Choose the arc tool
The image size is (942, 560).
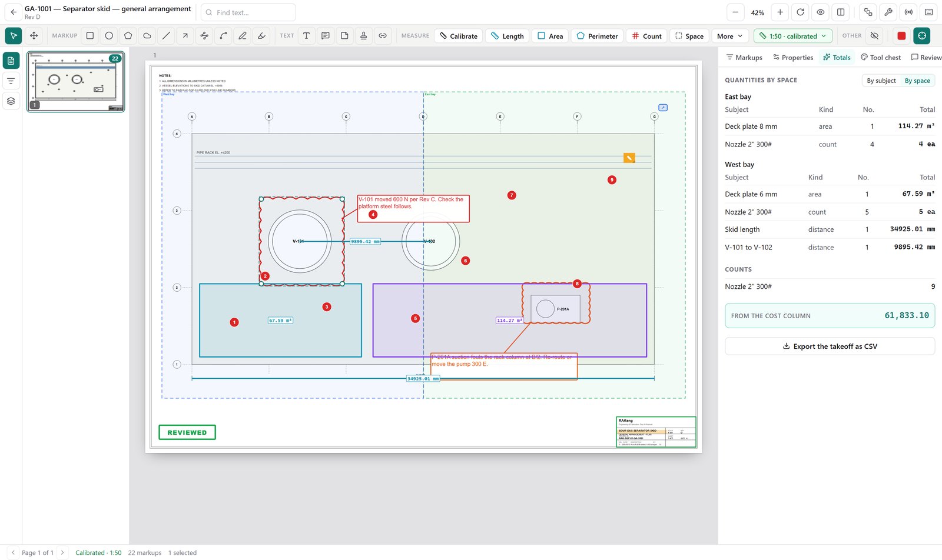pyautogui.click(x=223, y=36)
